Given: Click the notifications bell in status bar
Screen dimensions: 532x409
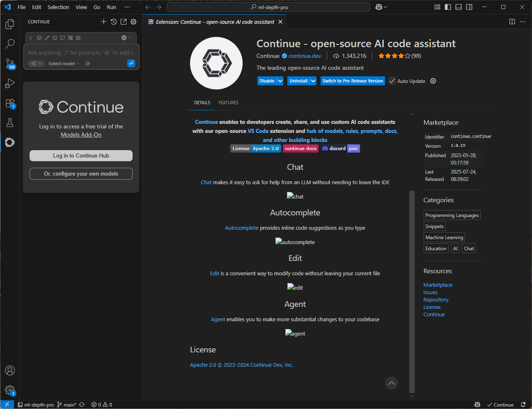Looking at the screenshot, I should 523,404.
